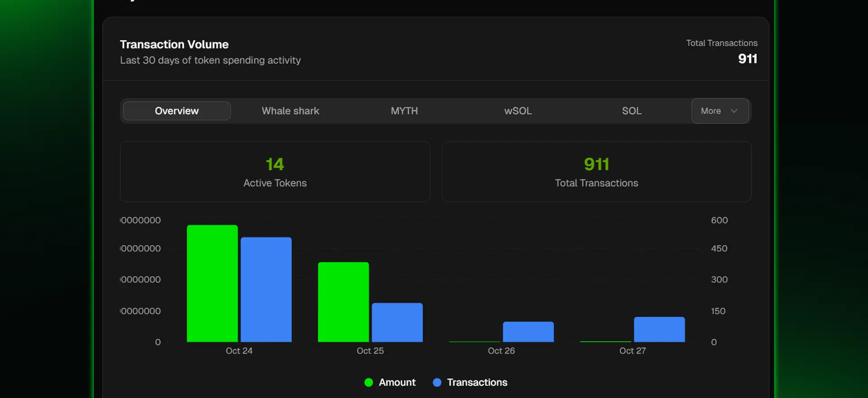The image size is (868, 398).
Task: Click the Oct 26 blue Transactions bar
Action: coord(528,332)
